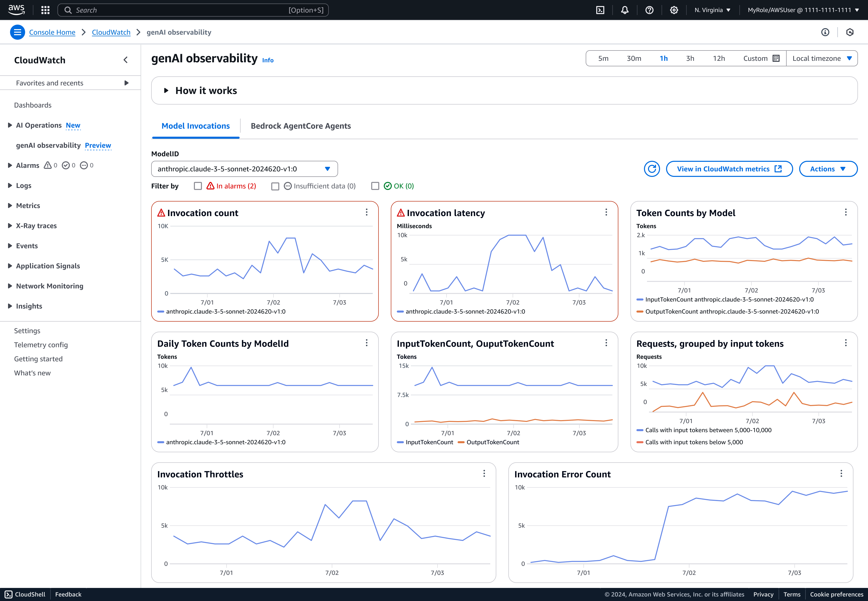This screenshot has width=868, height=601.
Task: Click the settings gear in the top bar
Action: click(x=674, y=10)
